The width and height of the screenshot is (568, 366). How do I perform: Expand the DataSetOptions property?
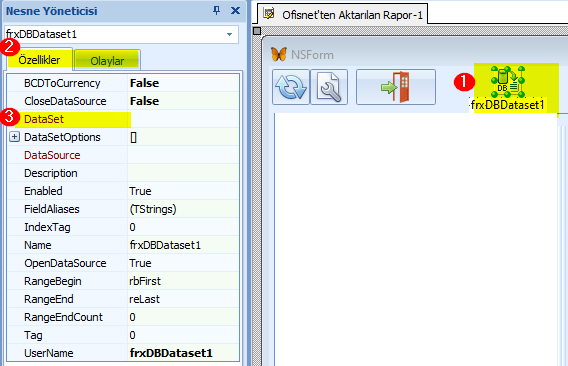click(14, 137)
